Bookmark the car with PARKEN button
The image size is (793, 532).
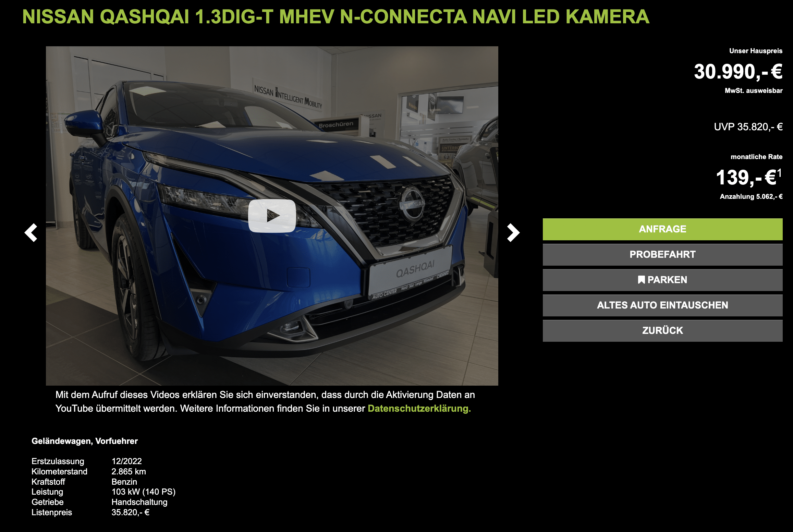[x=662, y=280]
